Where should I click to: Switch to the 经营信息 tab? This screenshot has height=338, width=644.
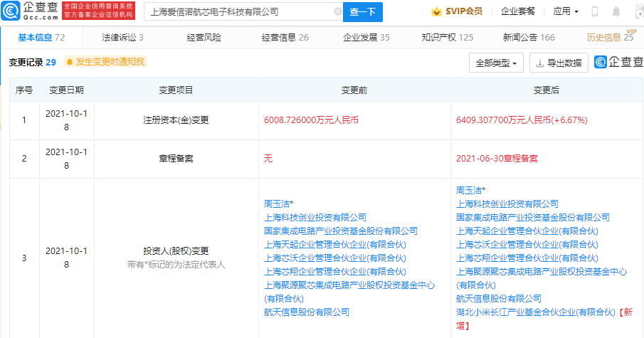(285, 38)
